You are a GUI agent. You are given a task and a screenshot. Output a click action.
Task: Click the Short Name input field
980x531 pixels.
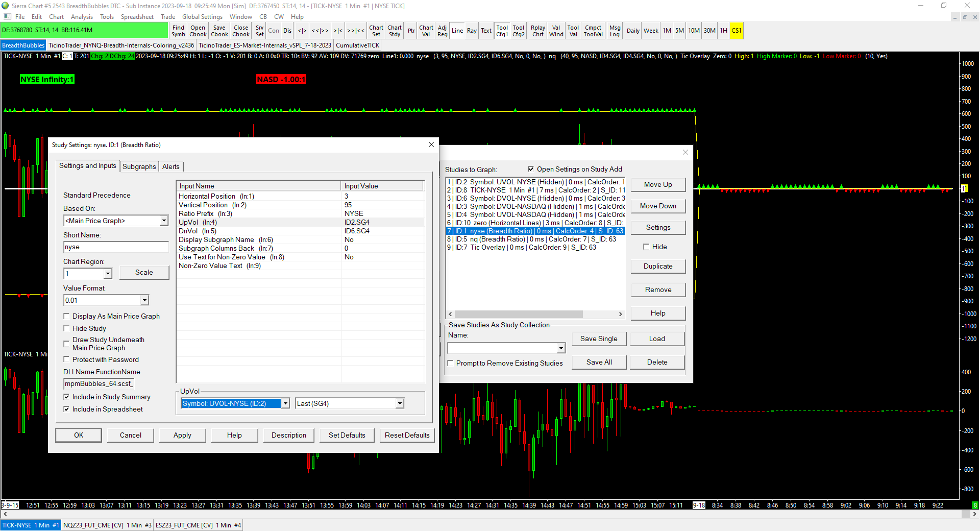pos(116,247)
